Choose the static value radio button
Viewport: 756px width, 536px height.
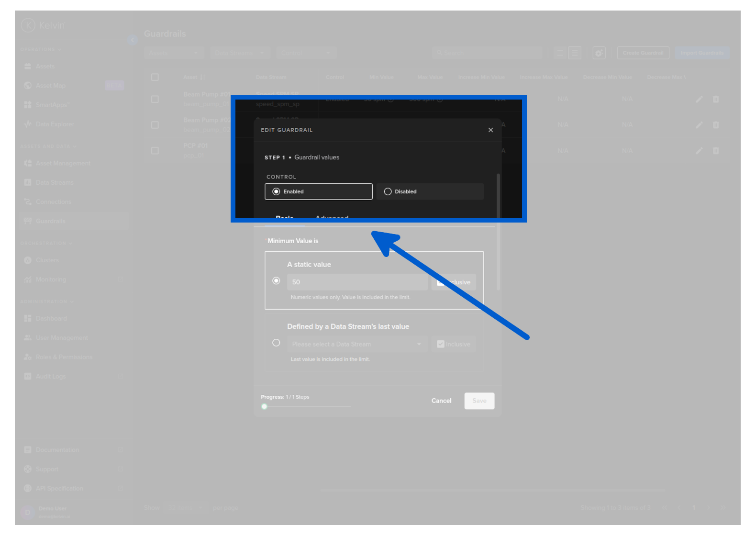(276, 281)
